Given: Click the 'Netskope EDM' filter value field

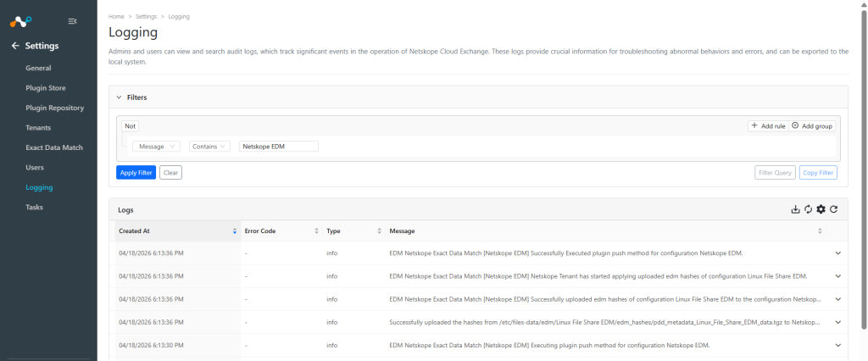Looking at the screenshot, I should 279,146.
